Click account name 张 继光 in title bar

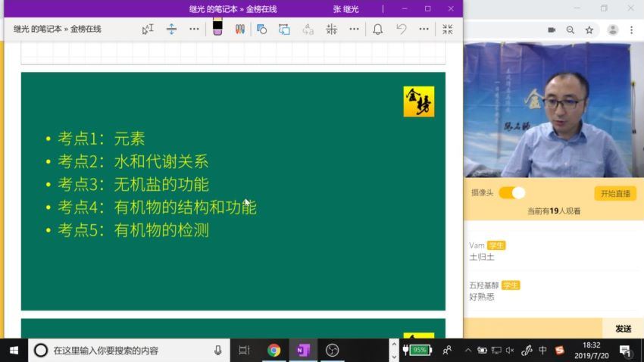(345, 9)
